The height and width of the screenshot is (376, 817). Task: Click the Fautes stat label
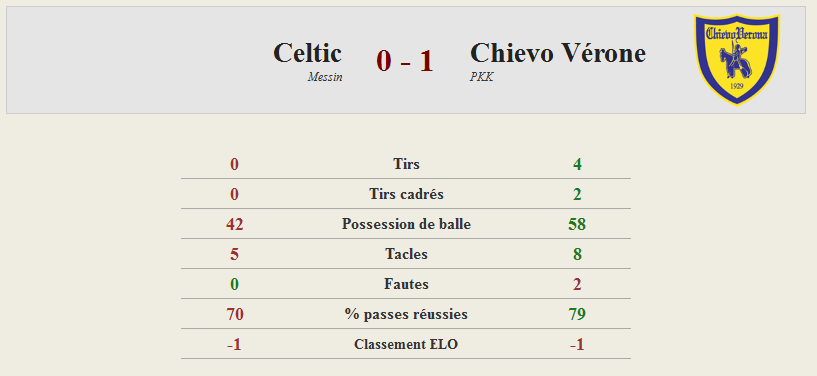[406, 284]
